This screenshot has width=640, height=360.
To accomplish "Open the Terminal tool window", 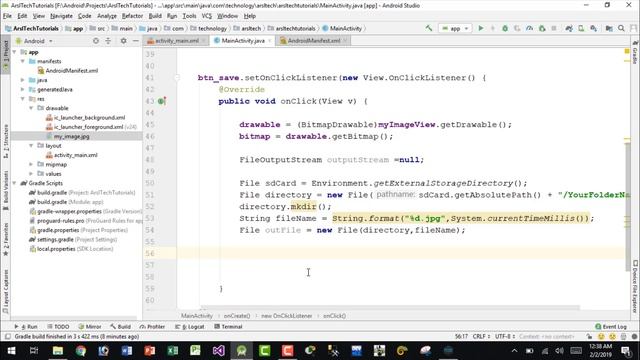I will pos(229,327).
